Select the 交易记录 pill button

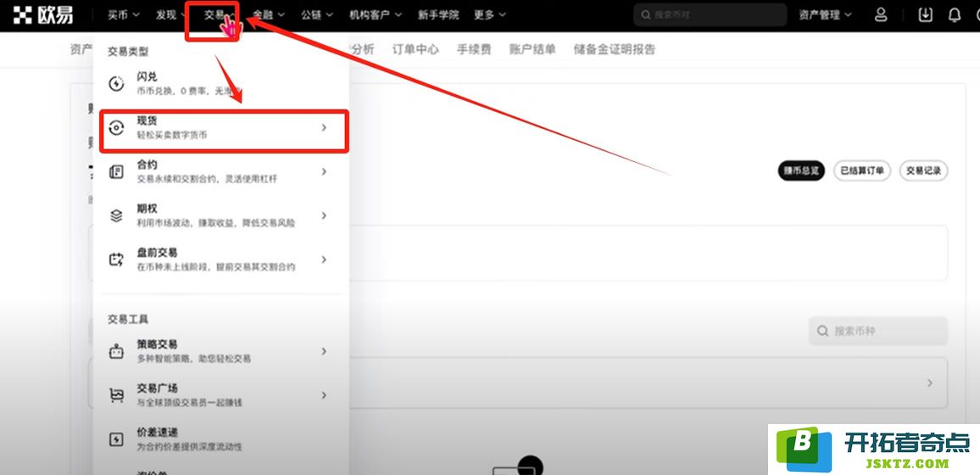point(924,170)
